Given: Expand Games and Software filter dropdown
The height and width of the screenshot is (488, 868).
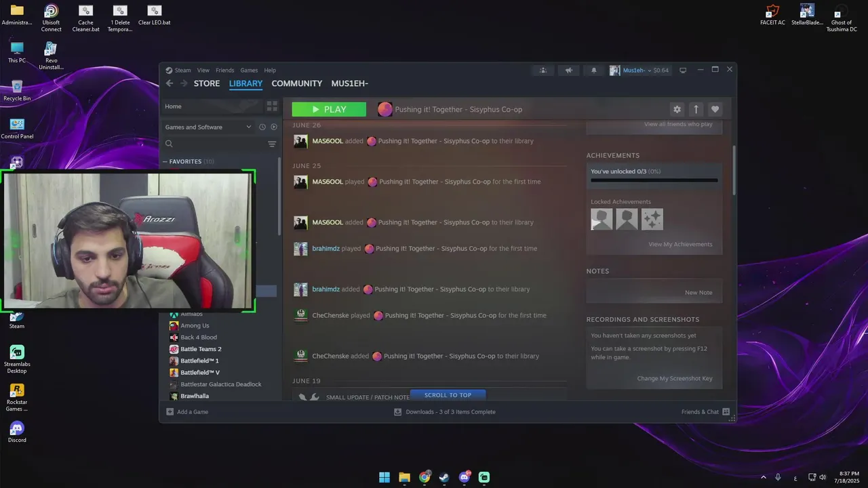Looking at the screenshot, I should coord(208,127).
